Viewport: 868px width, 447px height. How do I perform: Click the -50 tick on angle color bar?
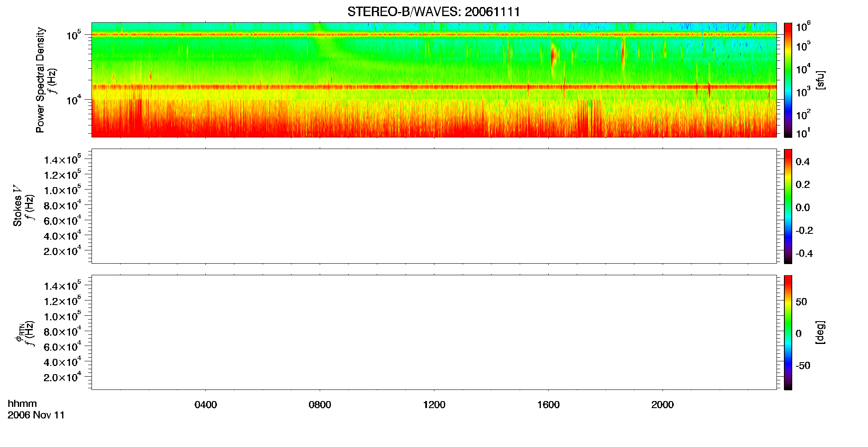pos(803,366)
